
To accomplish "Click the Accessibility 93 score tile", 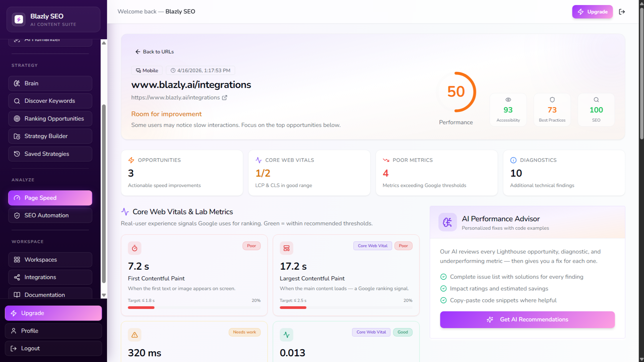I will (508, 110).
